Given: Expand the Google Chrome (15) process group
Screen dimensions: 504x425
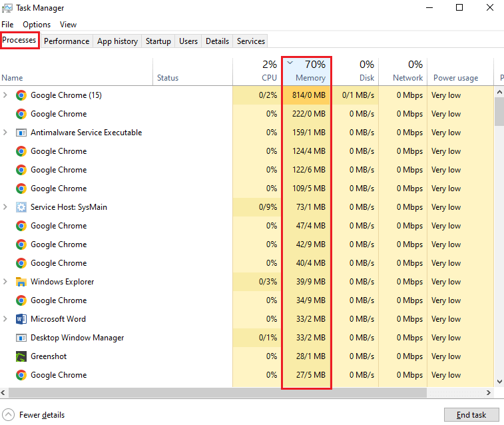Looking at the screenshot, I should (5, 95).
